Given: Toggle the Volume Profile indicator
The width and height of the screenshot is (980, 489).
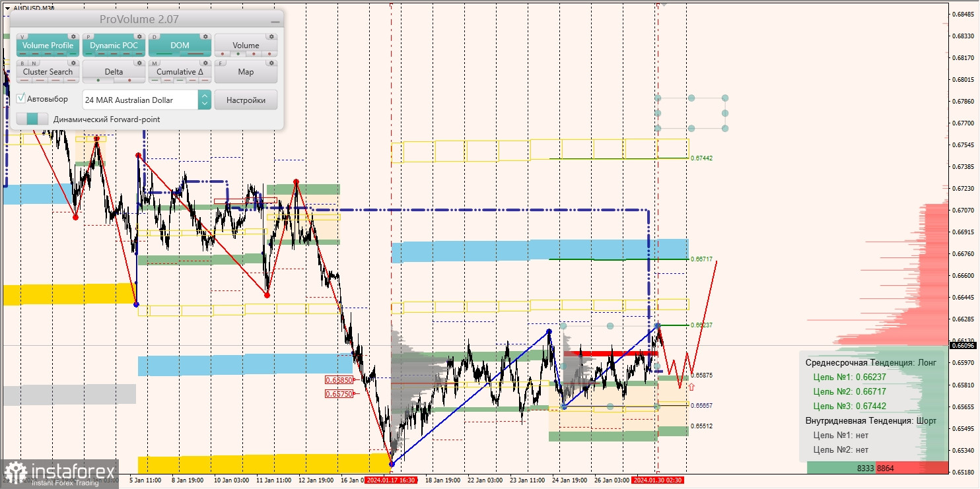Looking at the screenshot, I should pos(48,46).
